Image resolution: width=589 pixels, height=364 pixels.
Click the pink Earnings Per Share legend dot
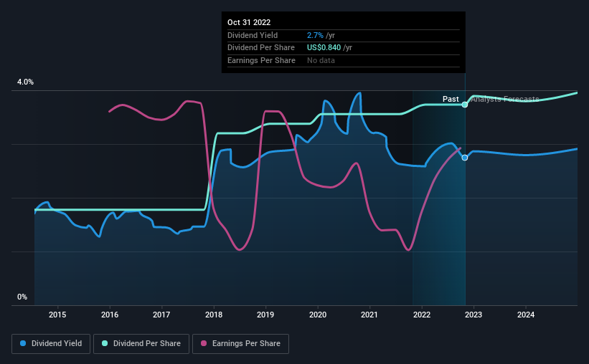[204, 343]
